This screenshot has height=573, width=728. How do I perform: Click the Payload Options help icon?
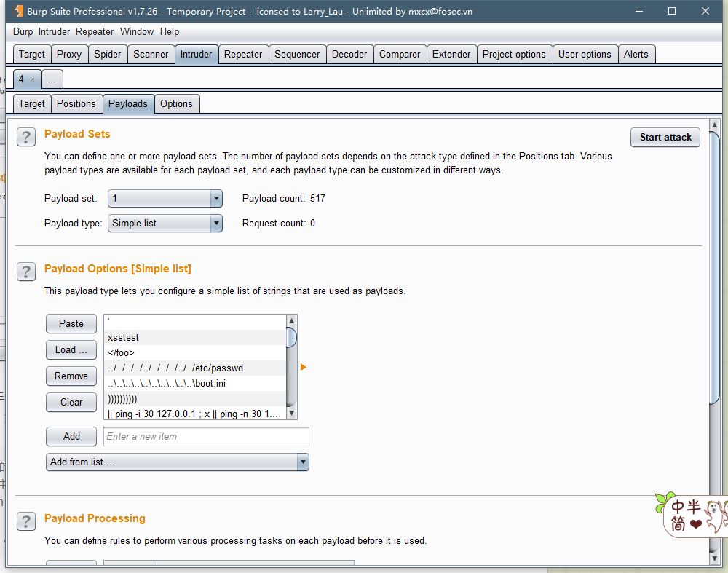25,272
